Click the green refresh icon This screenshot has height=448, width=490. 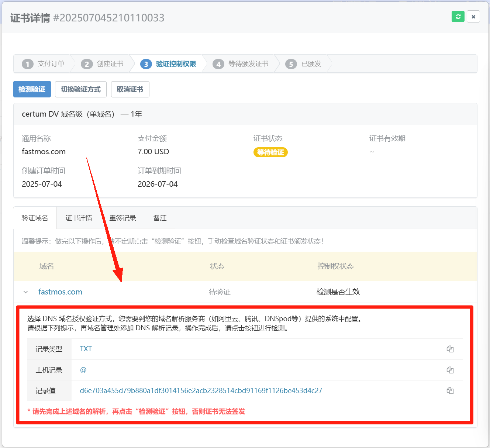458,17
